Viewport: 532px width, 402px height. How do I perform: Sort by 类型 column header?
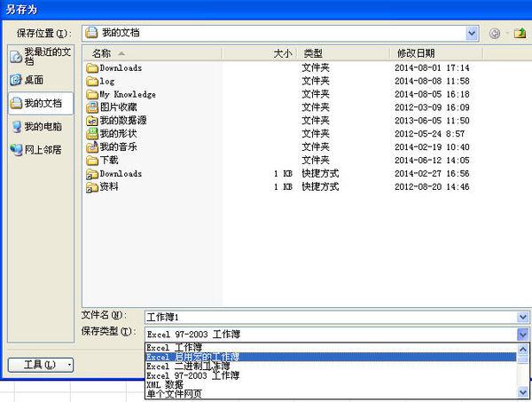tap(344, 53)
